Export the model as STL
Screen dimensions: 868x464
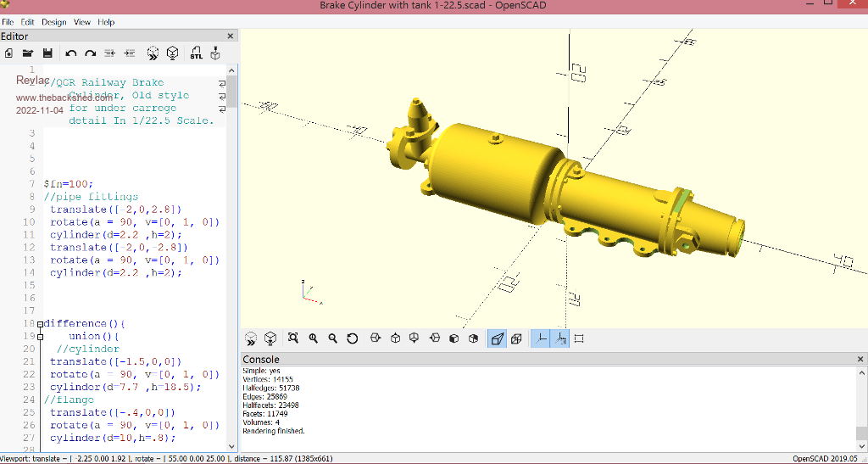pos(196,53)
